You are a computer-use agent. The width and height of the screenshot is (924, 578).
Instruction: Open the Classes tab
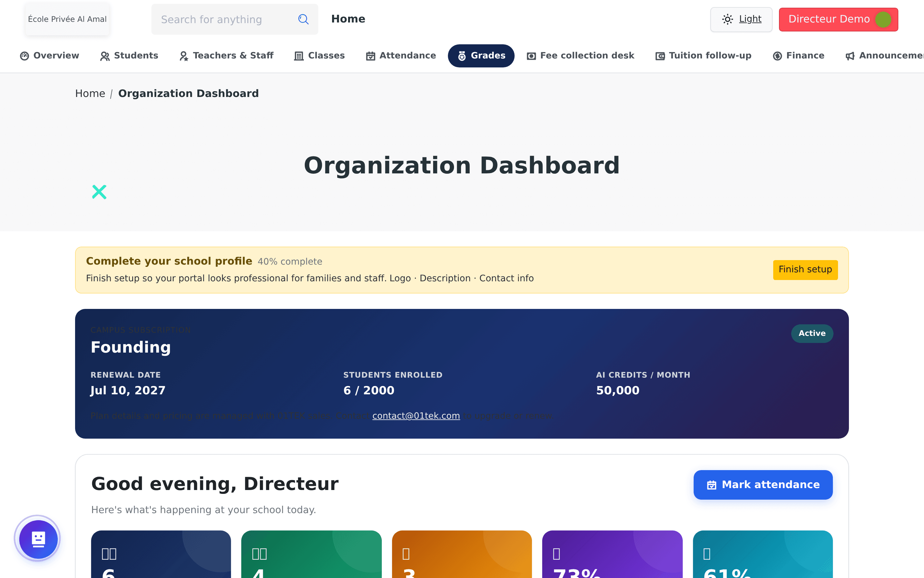pyautogui.click(x=320, y=56)
